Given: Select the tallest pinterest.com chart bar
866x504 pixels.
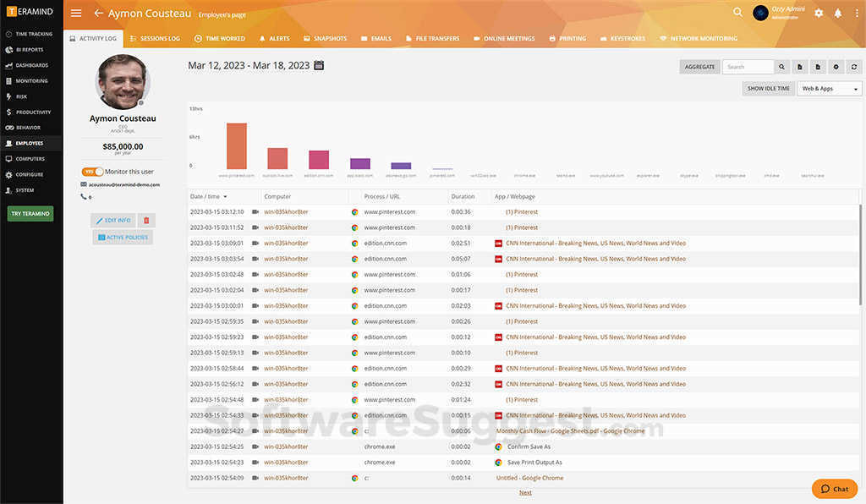Looking at the screenshot, I should pyautogui.click(x=237, y=145).
